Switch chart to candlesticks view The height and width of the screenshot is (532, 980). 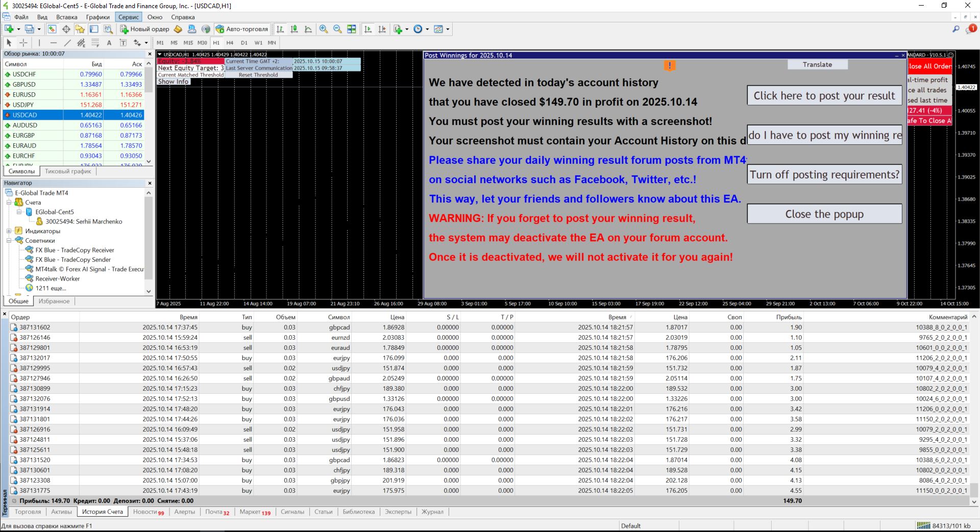pyautogui.click(x=294, y=29)
